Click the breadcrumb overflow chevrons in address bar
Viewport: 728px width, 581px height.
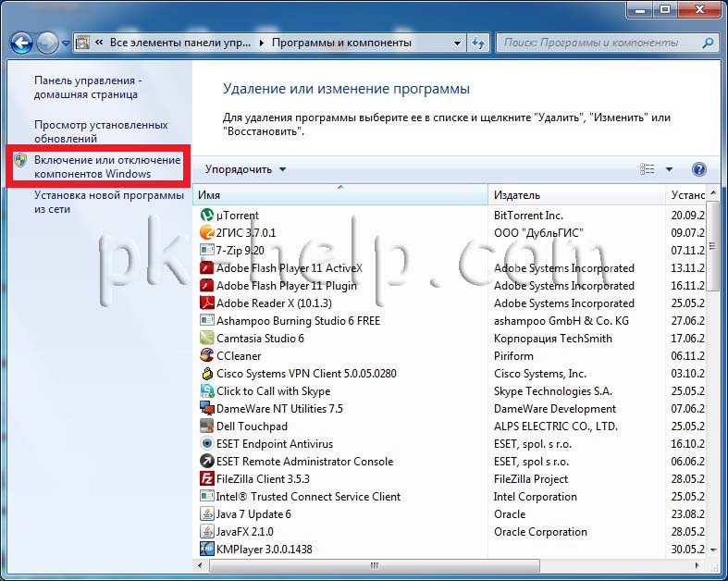point(98,43)
